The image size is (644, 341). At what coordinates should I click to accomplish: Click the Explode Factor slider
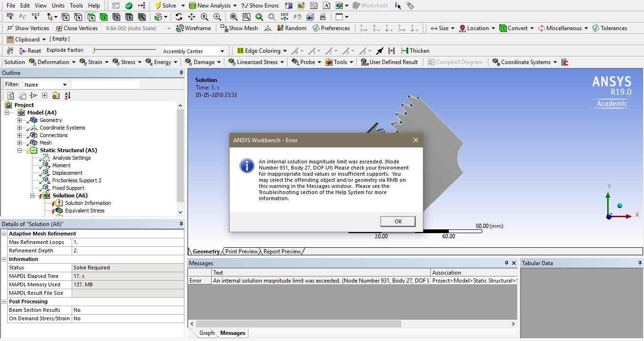[x=124, y=50]
